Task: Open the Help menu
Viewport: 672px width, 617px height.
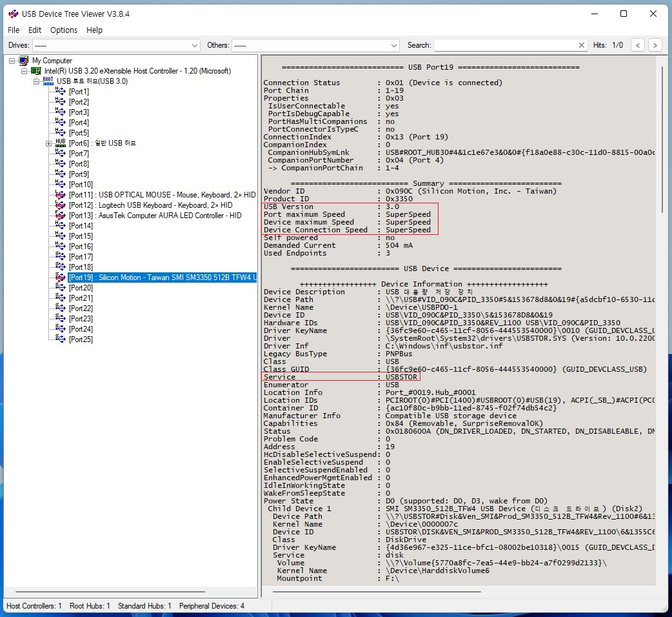Action: tap(94, 30)
